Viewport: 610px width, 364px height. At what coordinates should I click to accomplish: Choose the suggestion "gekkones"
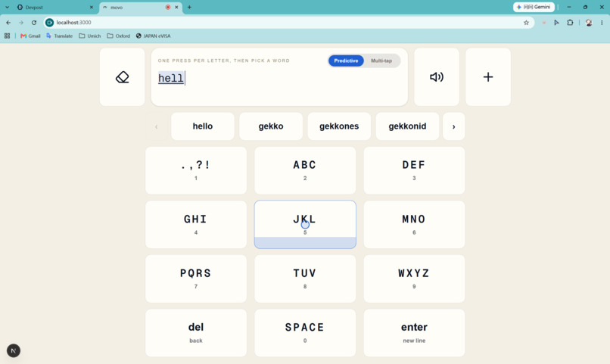pos(339,126)
